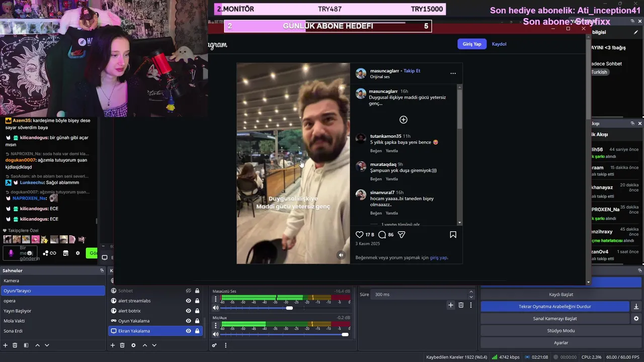Screen dimensions: 644x362
Task: Unmute the Instagram video speaker icon
Action: tap(341, 255)
